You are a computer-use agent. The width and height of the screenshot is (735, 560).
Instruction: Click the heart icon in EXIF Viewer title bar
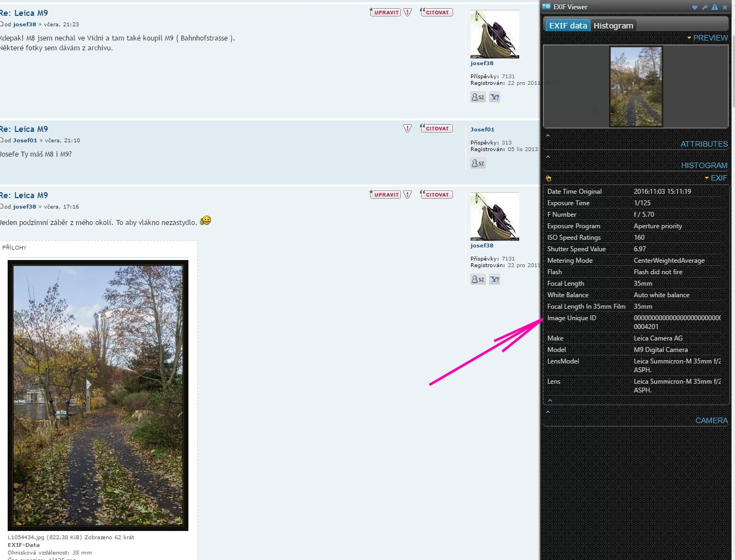[x=695, y=7]
